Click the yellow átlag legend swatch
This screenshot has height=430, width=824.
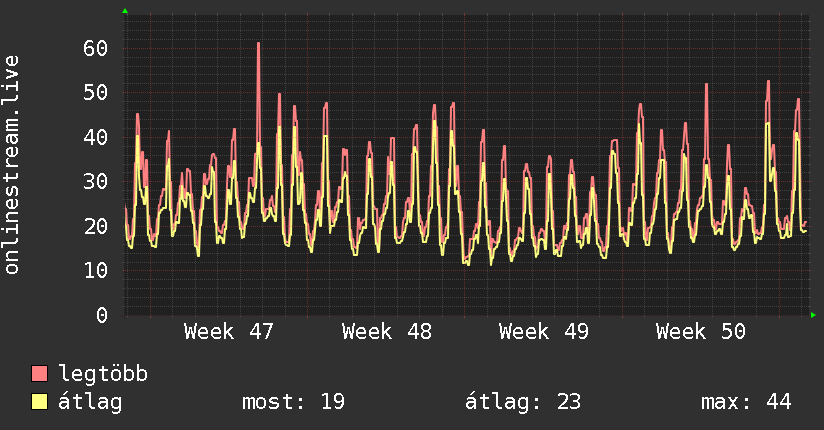[x=39, y=402]
